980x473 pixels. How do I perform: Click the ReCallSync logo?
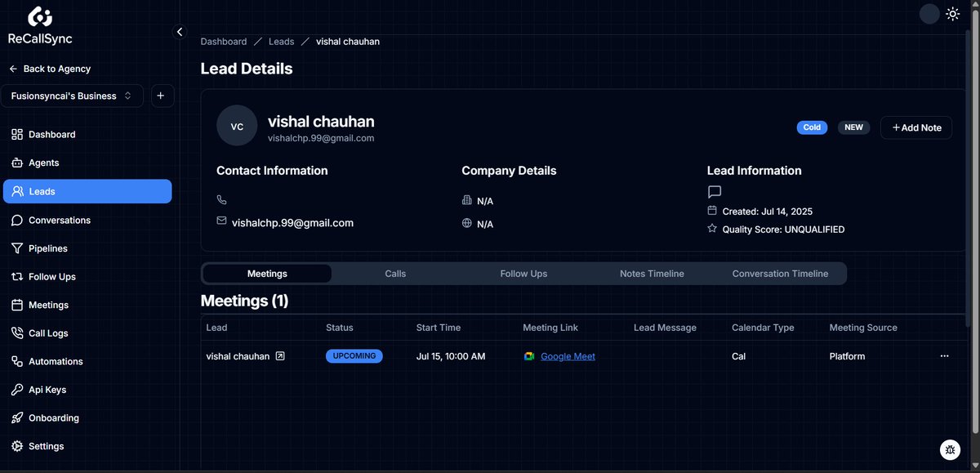pos(39,25)
